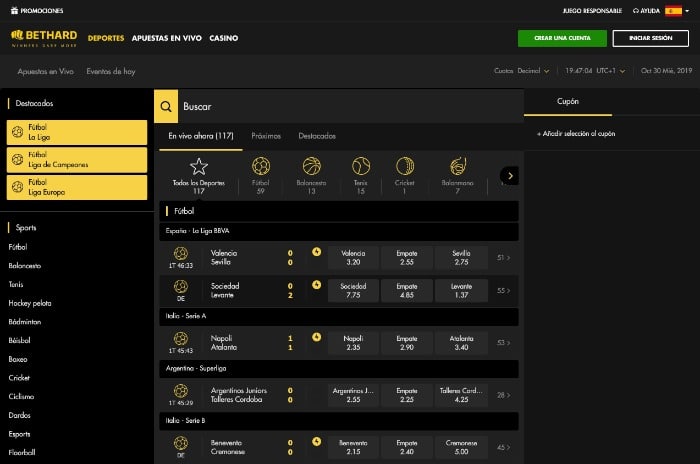700x464 pixels.
Task: Open the Deportes menu
Action: coord(106,38)
